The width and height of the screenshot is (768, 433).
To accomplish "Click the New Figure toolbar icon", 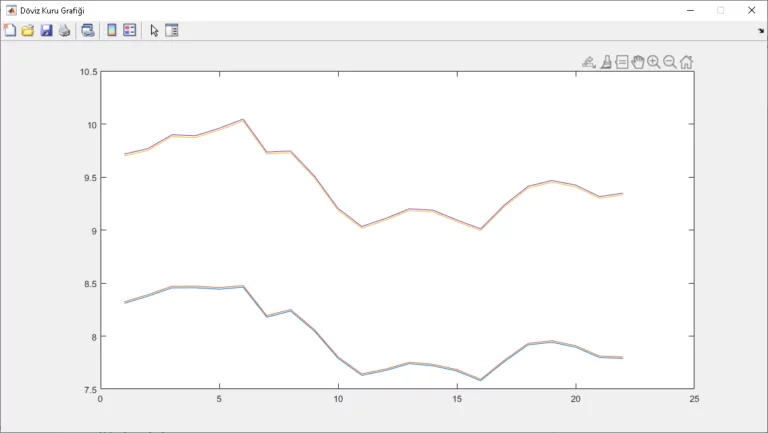I will point(10,30).
